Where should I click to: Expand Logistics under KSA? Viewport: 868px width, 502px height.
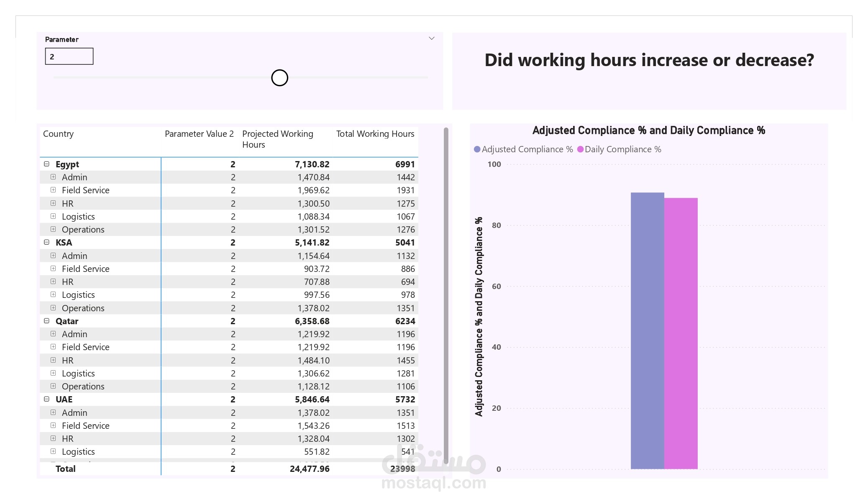point(53,295)
